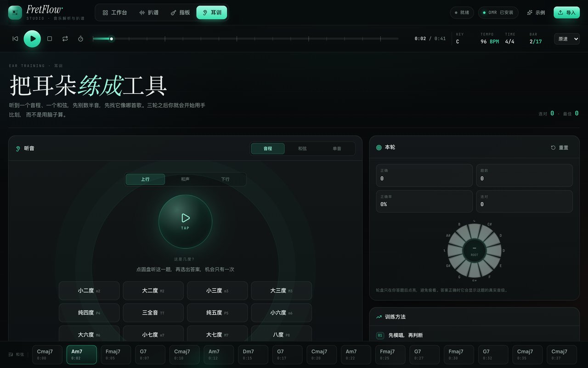Select the 单音 single note mode
This screenshot has height=368, width=588.
click(x=337, y=149)
